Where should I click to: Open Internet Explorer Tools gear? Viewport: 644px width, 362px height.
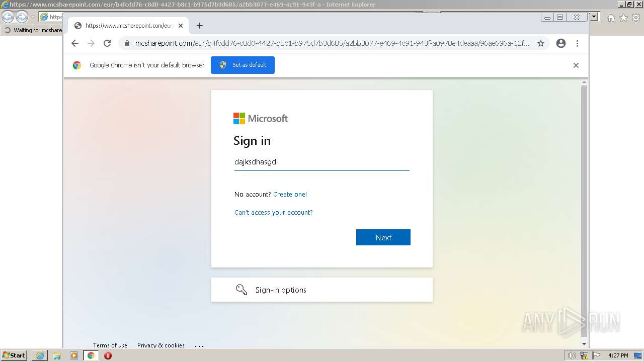click(635, 18)
